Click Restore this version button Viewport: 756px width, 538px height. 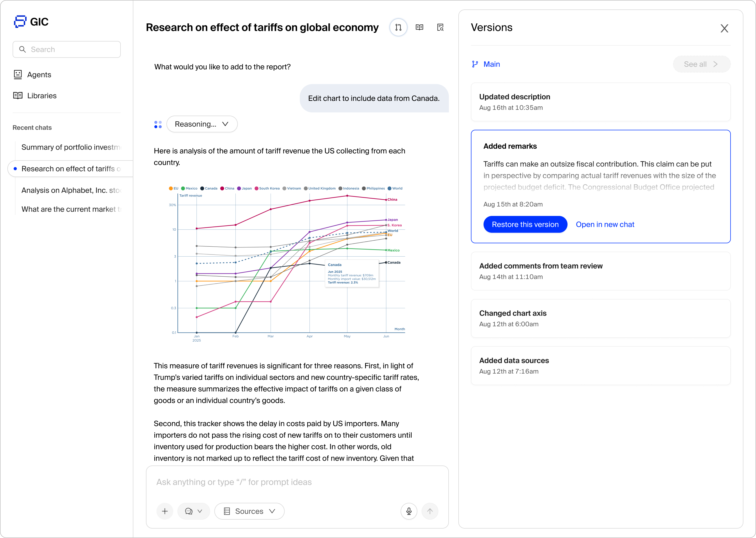tap(525, 224)
